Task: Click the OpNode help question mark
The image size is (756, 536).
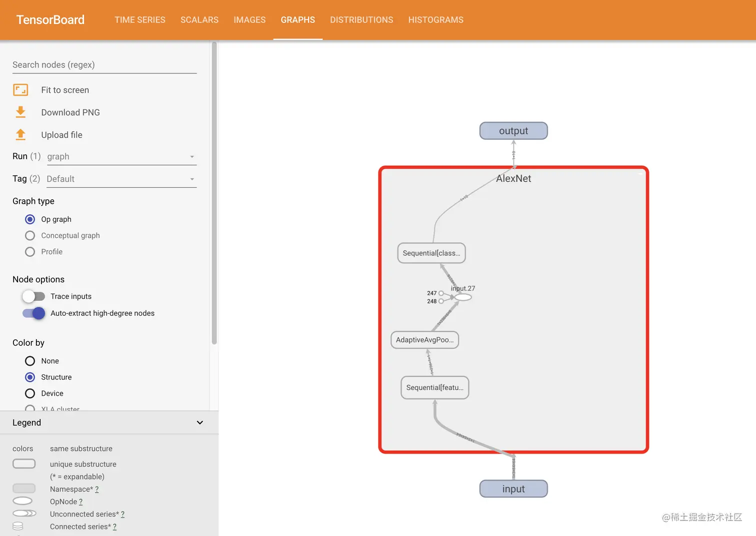Action: (80, 502)
